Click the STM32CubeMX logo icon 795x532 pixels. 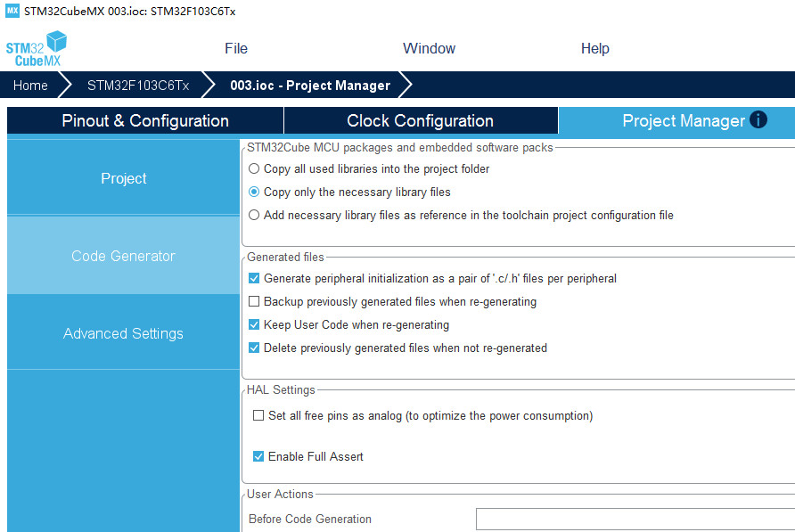click(x=36, y=49)
